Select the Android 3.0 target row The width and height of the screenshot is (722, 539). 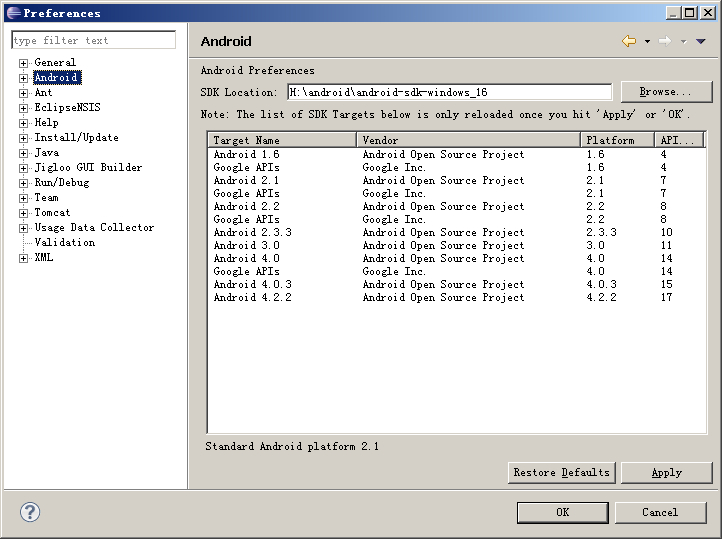point(457,245)
